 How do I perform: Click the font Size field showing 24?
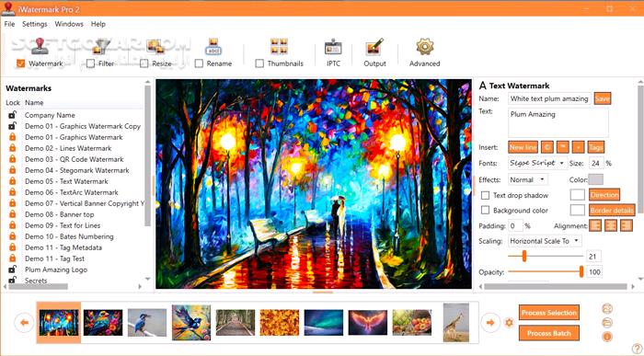pos(596,163)
